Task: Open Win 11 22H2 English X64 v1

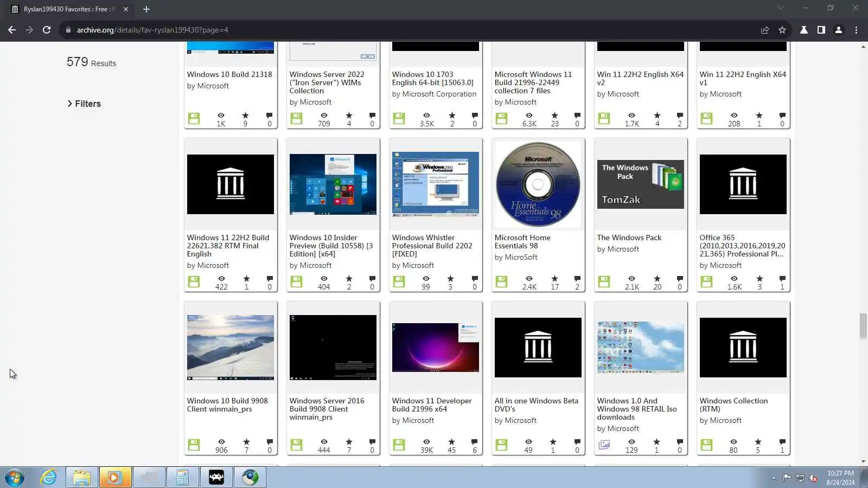Action: pos(743,79)
